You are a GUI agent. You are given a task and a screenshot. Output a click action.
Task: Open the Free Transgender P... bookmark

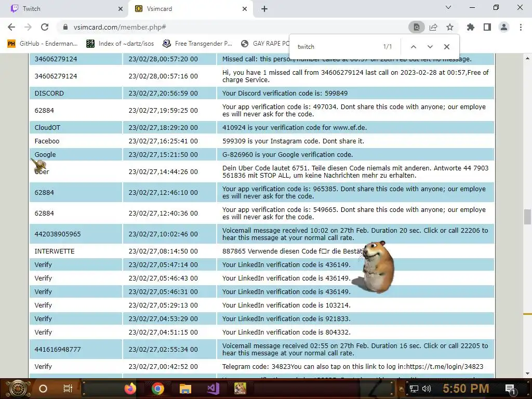(x=197, y=44)
